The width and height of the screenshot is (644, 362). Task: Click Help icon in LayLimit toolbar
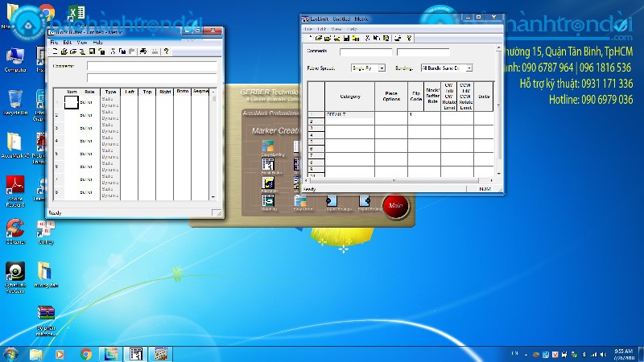click(409, 38)
